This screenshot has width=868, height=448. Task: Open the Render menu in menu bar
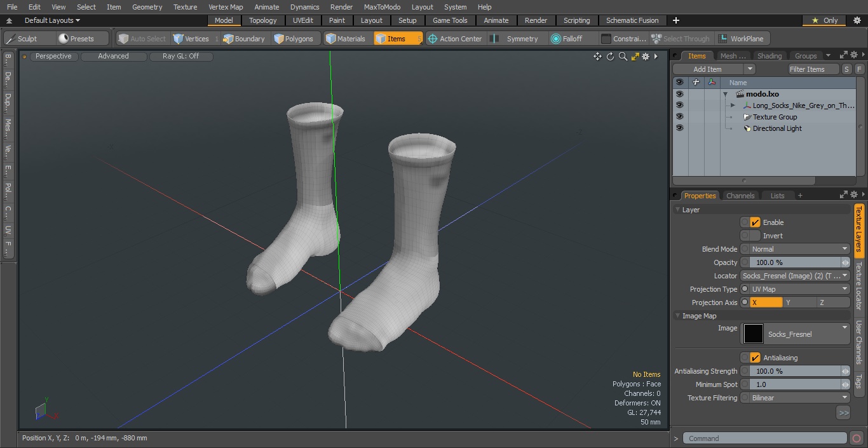tap(341, 7)
